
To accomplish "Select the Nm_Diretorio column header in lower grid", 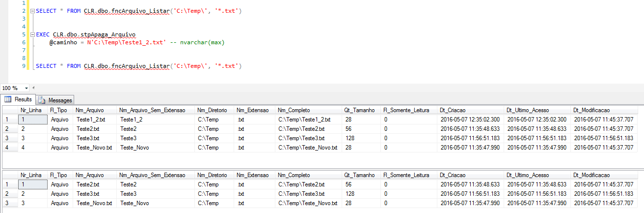I will 215,175.
